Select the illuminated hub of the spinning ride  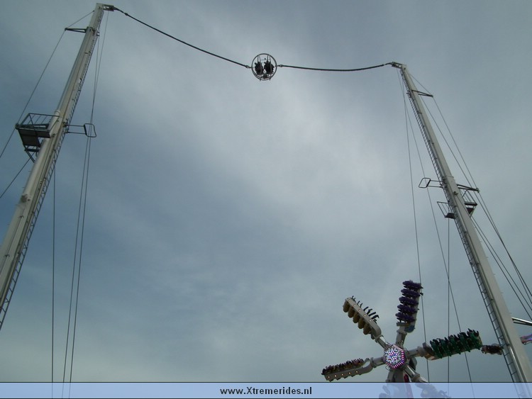click(x=395, y=356)
